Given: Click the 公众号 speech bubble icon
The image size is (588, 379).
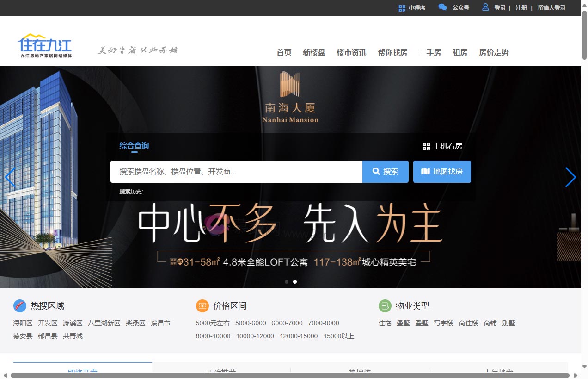Looking at the screenshot, I should tap(443, 7).
